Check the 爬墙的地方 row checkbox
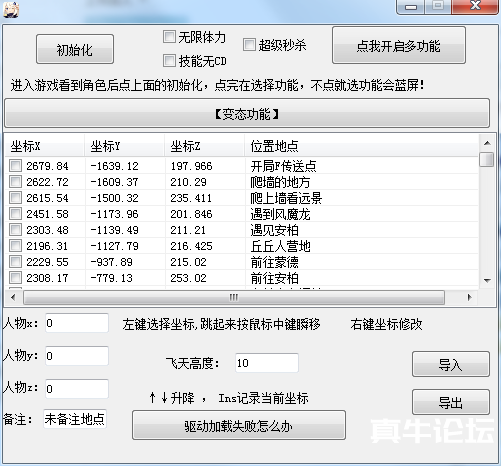Image resolution: width=501 pixels, height=466 pixels. click(15, 182)
